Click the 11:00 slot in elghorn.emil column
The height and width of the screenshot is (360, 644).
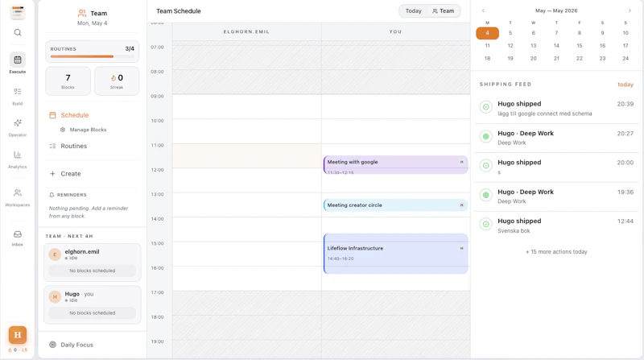(x=247, y=155)
